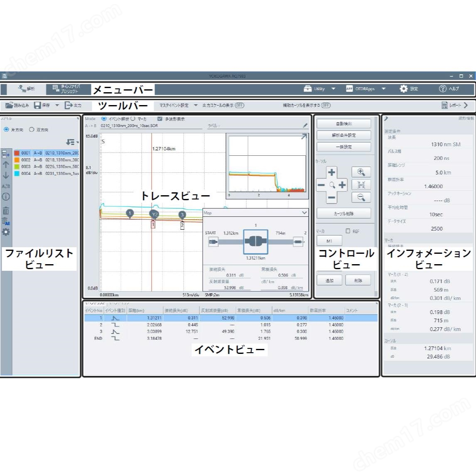
Task: Select file 0002 in the file list
Action: [46, 160]
